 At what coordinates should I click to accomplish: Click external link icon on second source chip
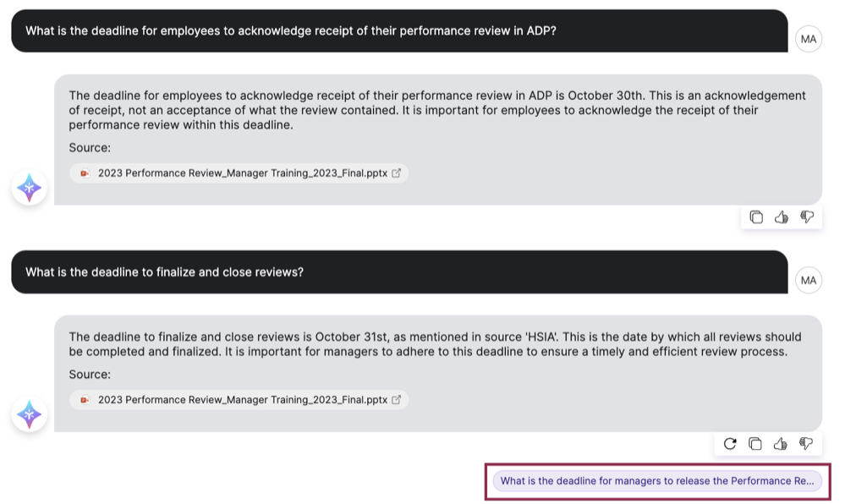397,400
